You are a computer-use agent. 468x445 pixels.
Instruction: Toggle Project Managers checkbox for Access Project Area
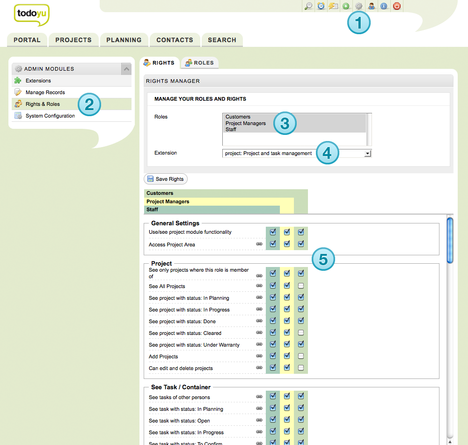point(287,244)
